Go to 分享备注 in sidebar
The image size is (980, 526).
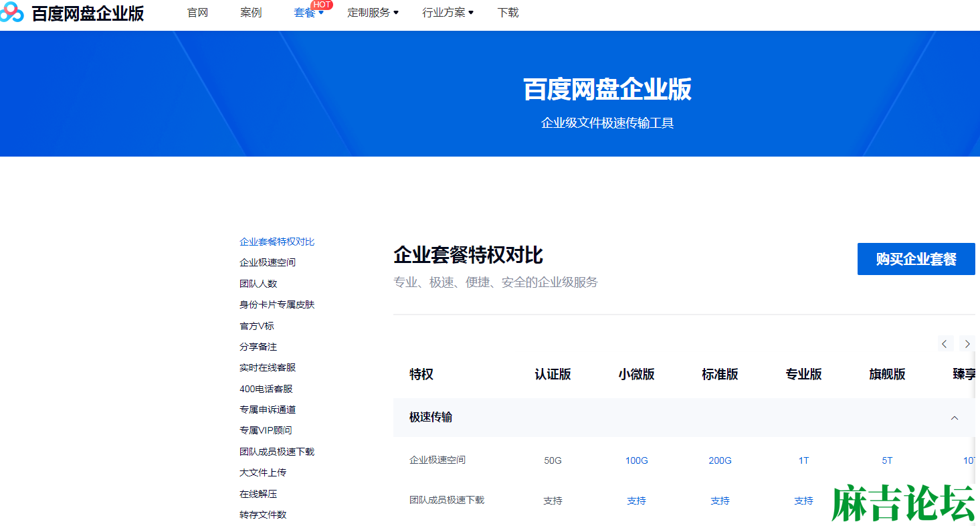click(258, 347)
